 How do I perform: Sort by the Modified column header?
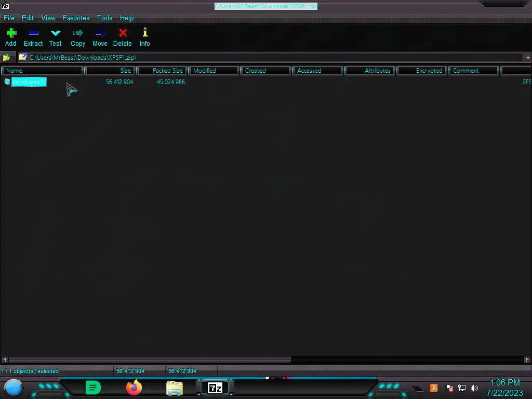point(214,71)
